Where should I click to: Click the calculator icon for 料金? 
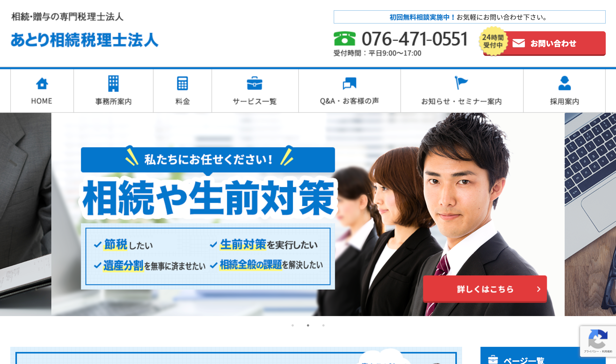click(182, 84)
